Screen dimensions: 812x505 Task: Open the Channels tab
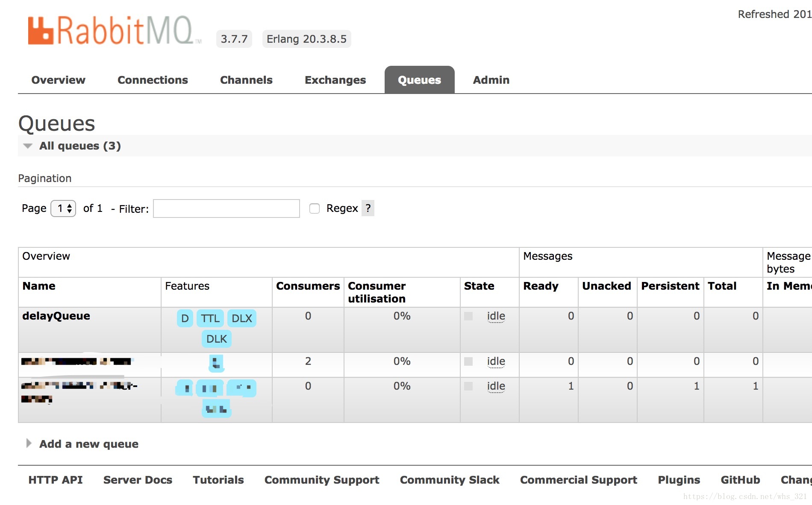(x=246, y=80)
